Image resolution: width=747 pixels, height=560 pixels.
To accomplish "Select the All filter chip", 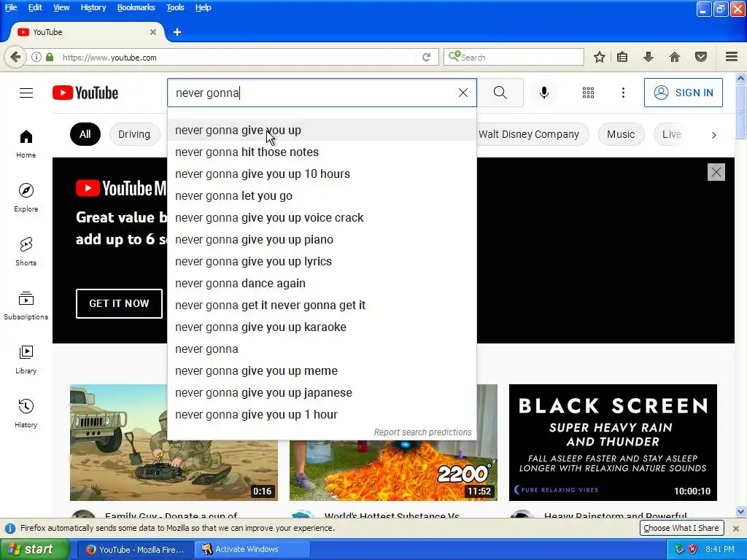I will click(x=85, y=134).
